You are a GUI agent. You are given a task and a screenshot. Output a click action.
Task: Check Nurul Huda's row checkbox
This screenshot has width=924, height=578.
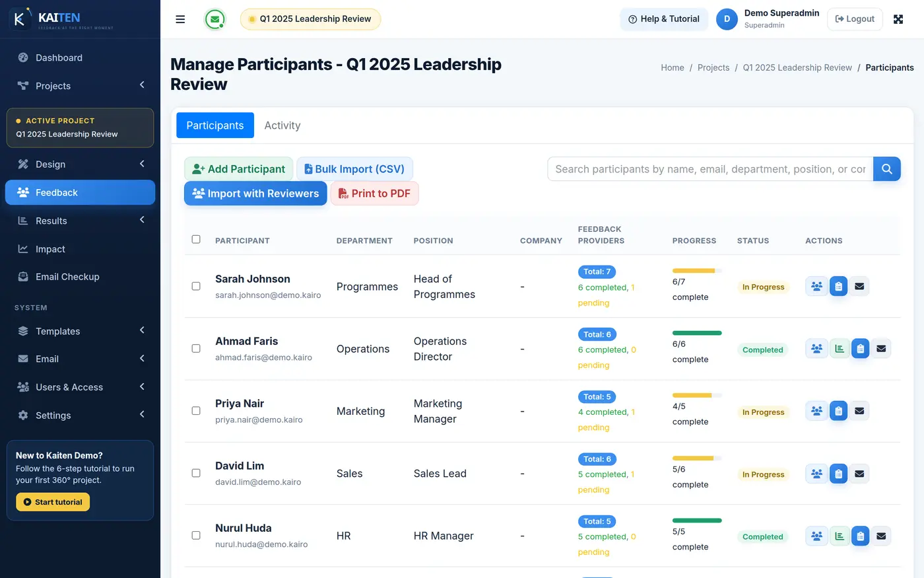point(196,535)
